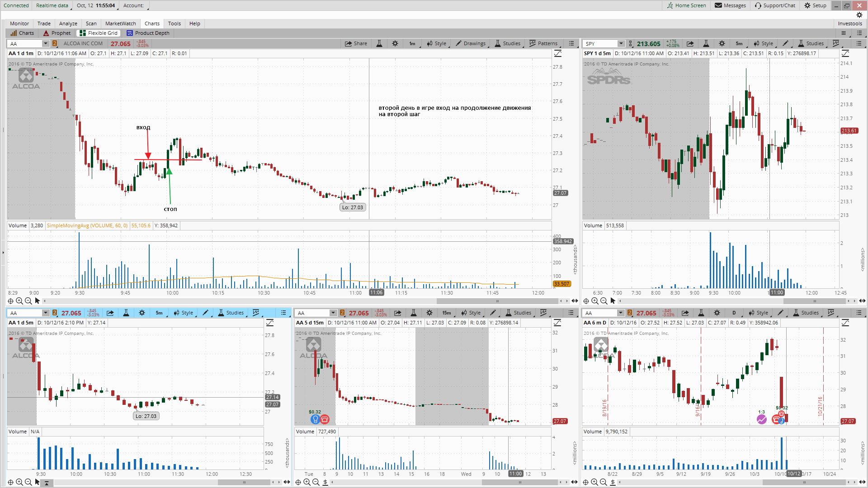Open Messages
The height and width of the screenshot is (488, 868).
(731, 5)
